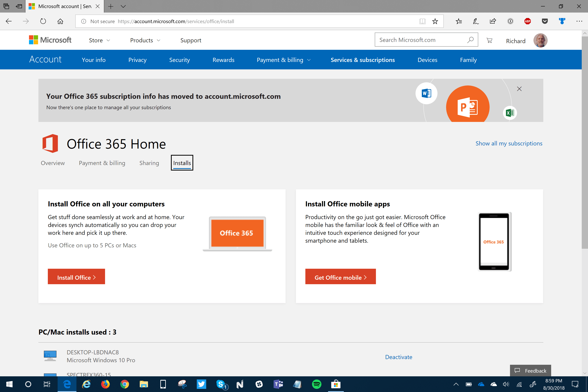Open Microsoft Store from taskbar

[x=336, y=384]
